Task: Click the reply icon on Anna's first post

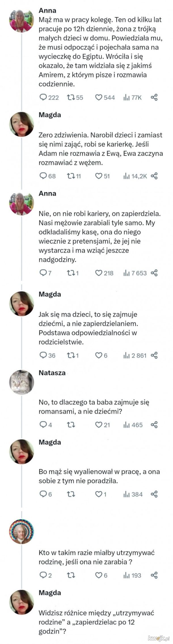Action: 43,97
